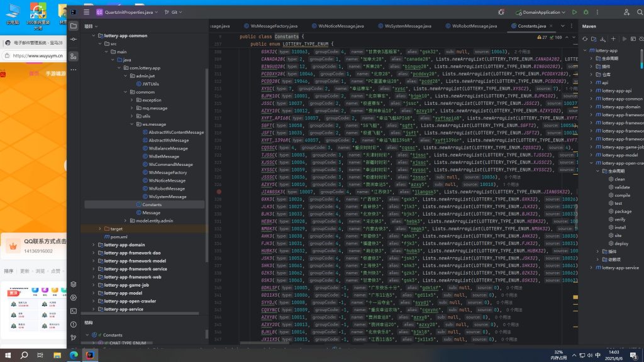The height and width of the screenshot is (362, 644).
Task: Open WsBetMessage class in project tree
Action: point(164,156)
